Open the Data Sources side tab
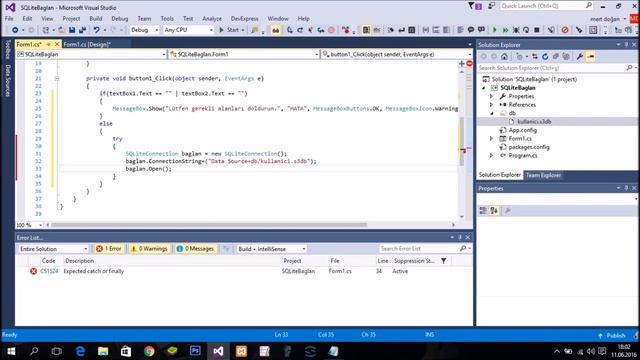 [7, 81]
